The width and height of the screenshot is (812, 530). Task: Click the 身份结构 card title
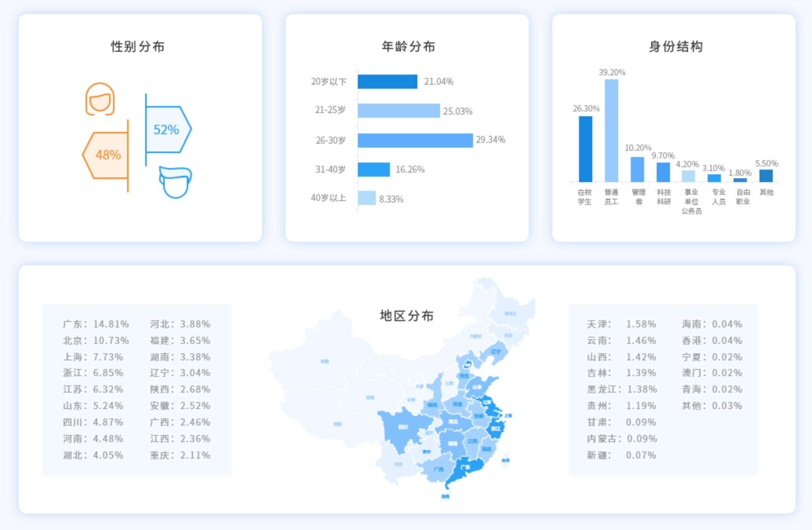[675, 47]
